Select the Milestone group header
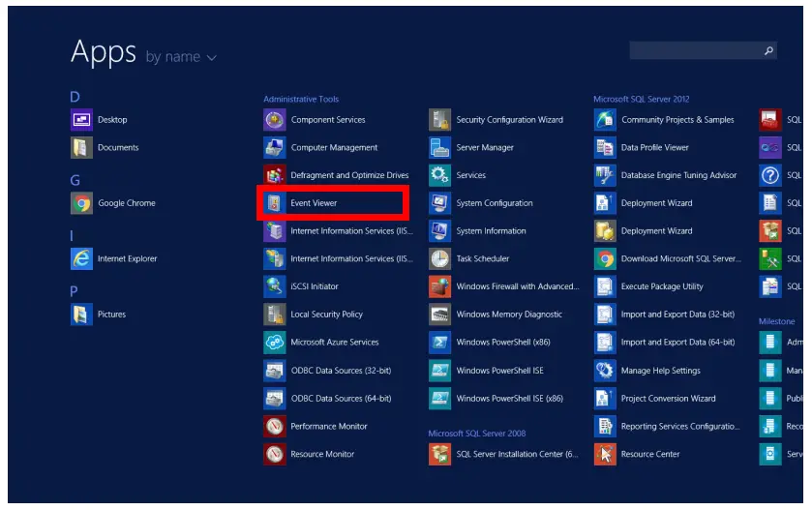The width and height of the screenshot is (812, 510). point(777,321)
